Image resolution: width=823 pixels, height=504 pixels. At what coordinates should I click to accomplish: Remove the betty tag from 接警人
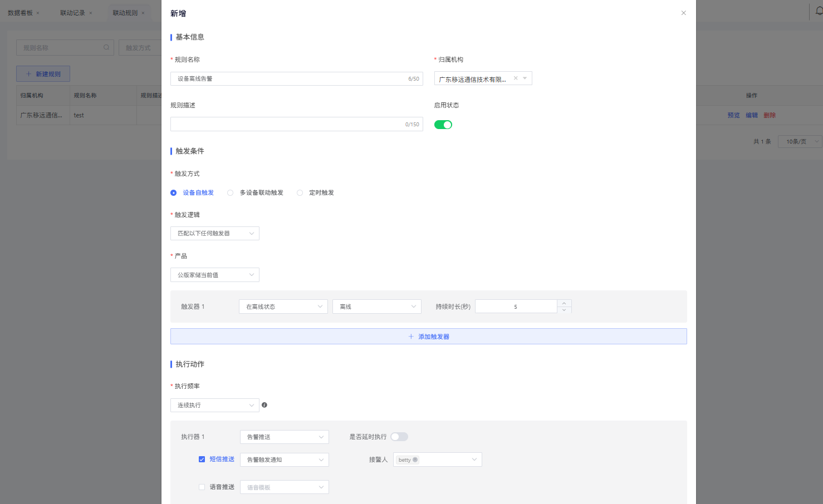coord(415,459)
